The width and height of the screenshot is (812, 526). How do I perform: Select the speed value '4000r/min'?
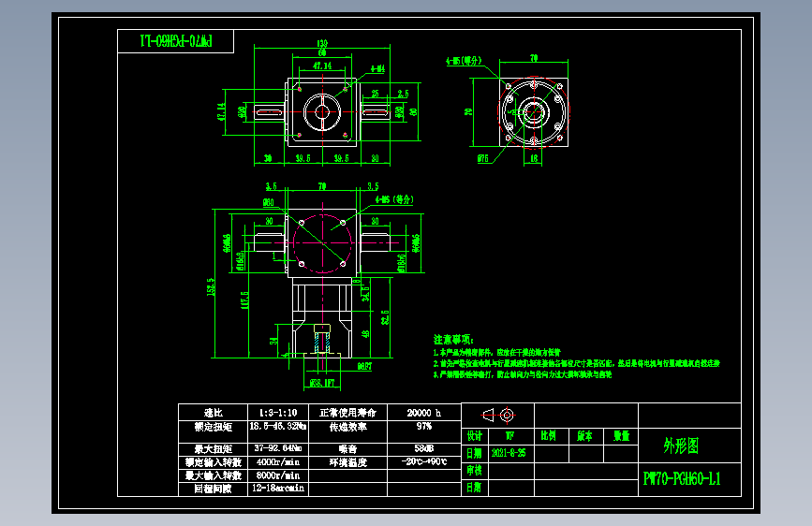(278, 461)
